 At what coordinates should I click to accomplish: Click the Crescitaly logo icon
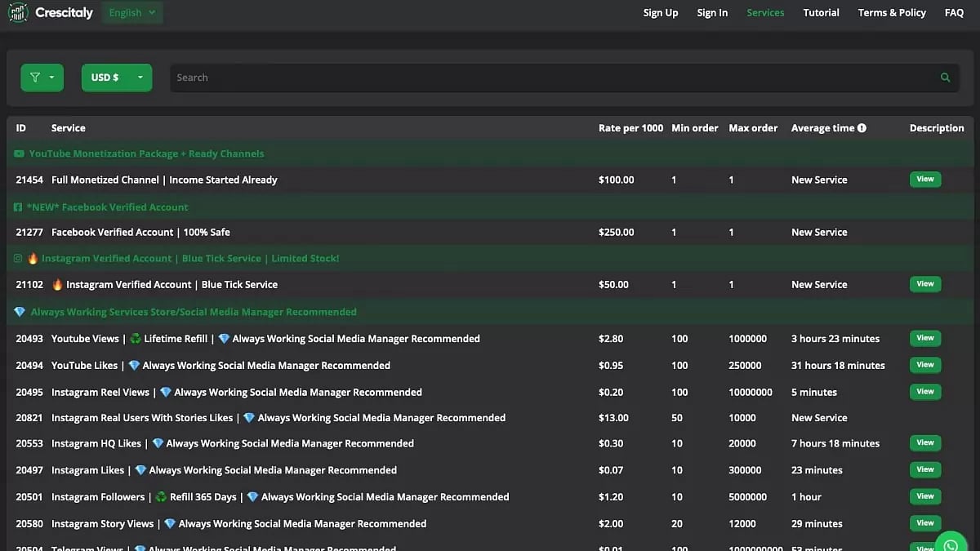click(18, 12)
